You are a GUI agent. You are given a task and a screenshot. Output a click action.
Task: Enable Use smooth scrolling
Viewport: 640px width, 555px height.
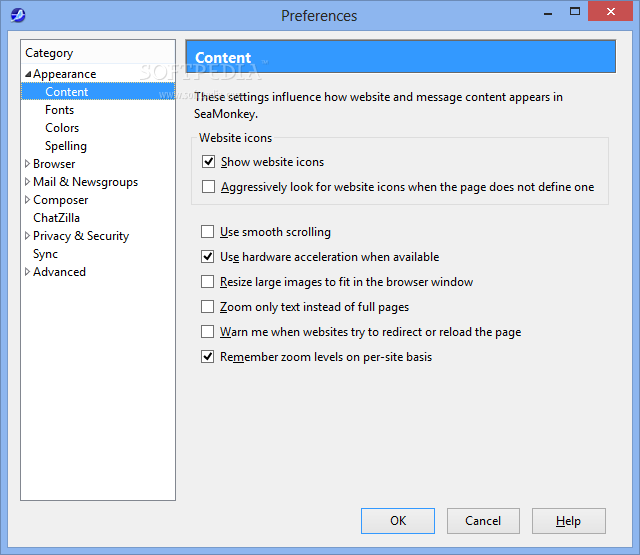click(207, 231)
